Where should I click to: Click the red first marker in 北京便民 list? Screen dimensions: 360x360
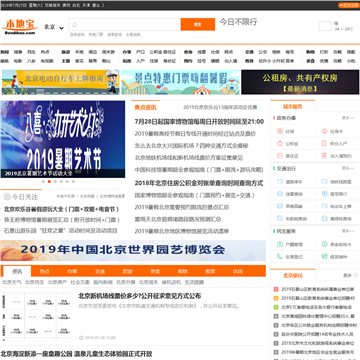pyautogui.click(x=276, y=289)
